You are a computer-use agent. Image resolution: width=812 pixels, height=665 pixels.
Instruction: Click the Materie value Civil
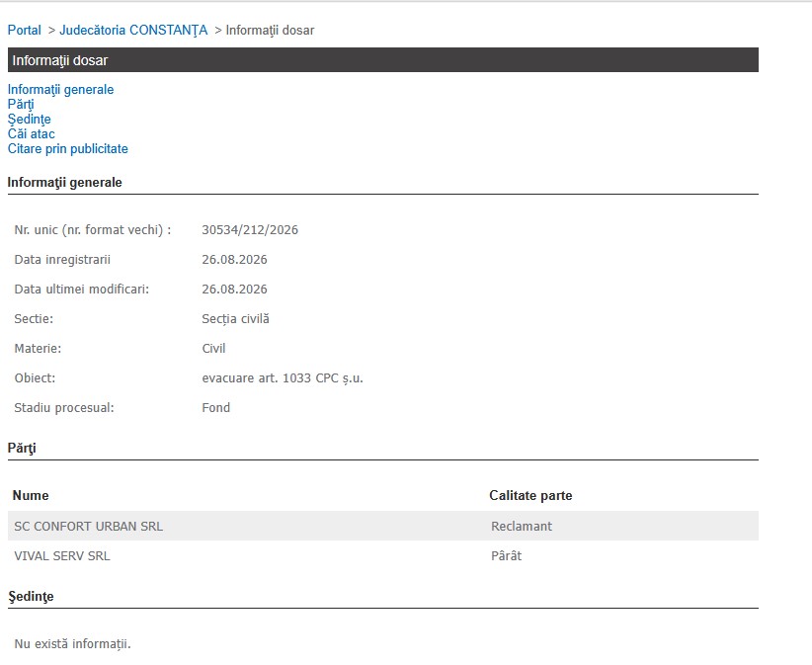click(214, 349)
